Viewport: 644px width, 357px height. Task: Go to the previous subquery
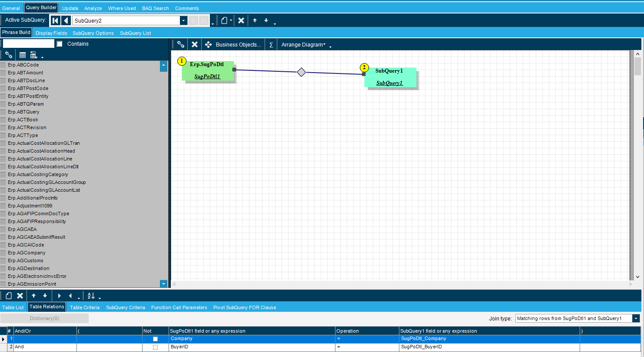(x=66, y=20)
